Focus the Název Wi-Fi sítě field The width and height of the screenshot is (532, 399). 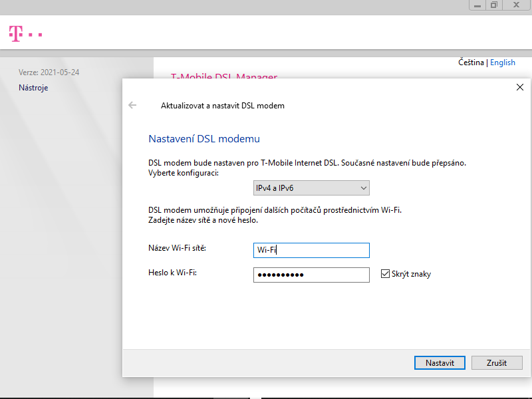[311, 251]
